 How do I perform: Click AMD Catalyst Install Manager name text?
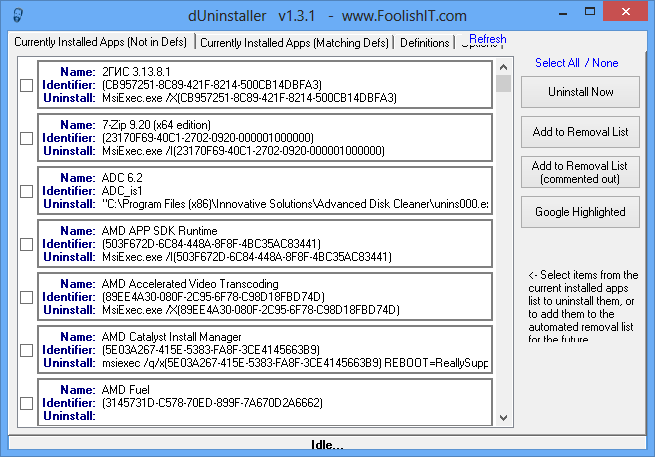[x=172, y=337]
